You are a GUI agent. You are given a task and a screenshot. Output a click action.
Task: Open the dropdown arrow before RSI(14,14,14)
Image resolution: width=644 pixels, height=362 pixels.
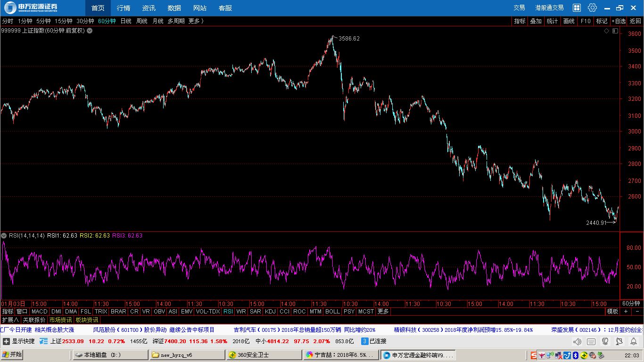point(4,236)
